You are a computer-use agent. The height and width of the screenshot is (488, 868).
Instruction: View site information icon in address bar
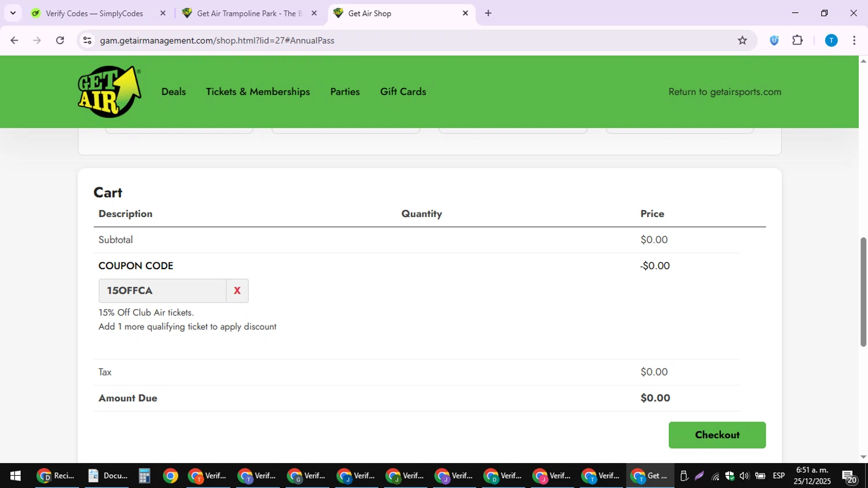pyautogui.click(x=87, y=41)
